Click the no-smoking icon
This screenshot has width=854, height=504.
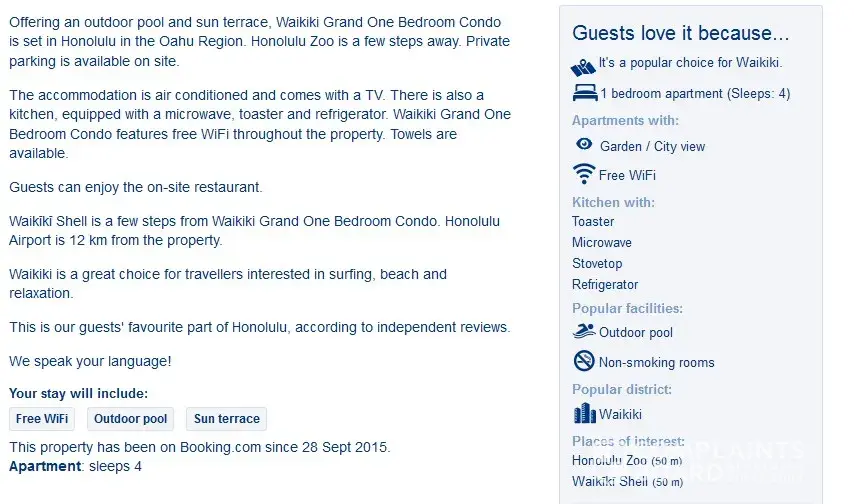[584, 361]
